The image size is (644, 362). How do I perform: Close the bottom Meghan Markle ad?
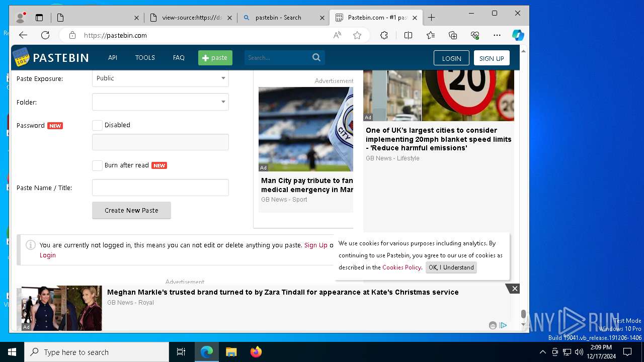pos(514,289)
